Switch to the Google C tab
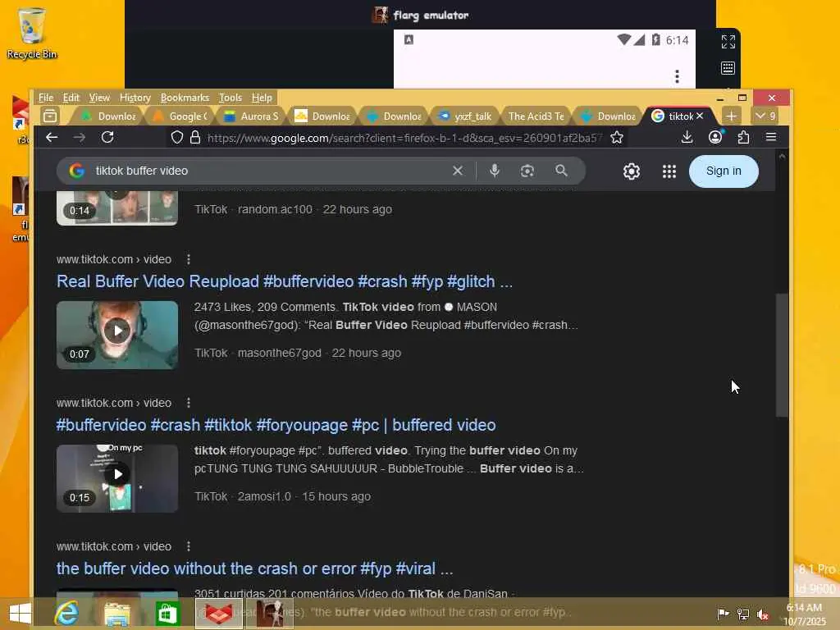Viewport: 840px width, 630px height. click(x=180, y=116)
